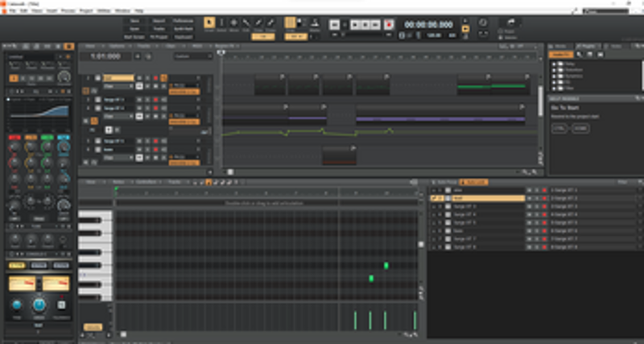Activate the Move tool
This screenshot has width=644, height=344.
233,23
